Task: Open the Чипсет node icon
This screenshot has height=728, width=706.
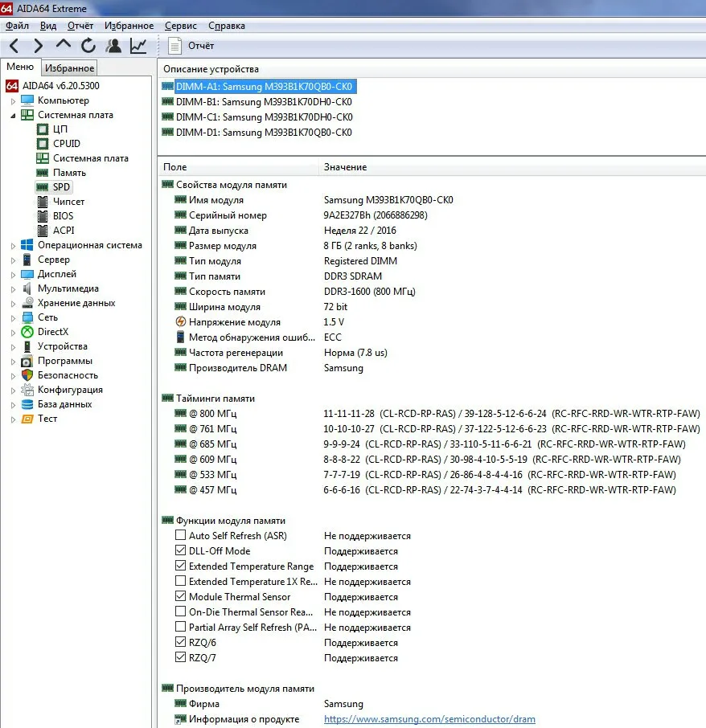Action: click(43, 202)
